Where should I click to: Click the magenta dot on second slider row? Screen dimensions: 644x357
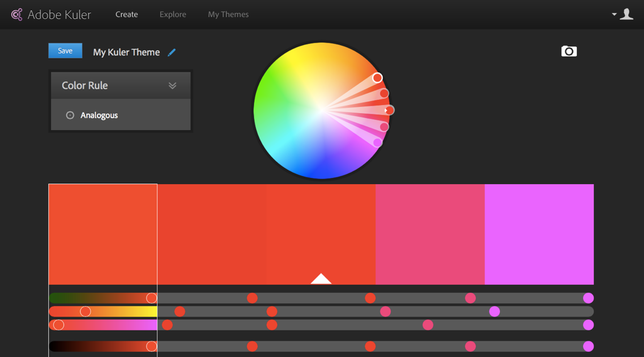click(494, 312)
